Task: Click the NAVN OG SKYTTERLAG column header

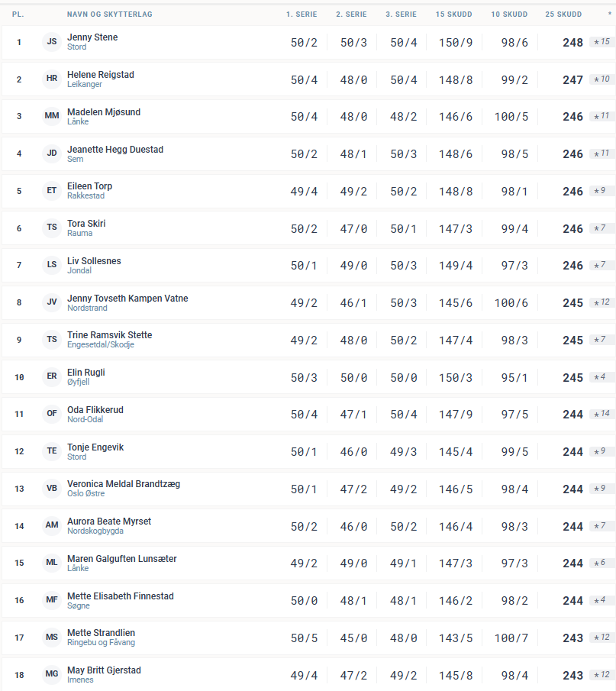Action: (109, 15)
